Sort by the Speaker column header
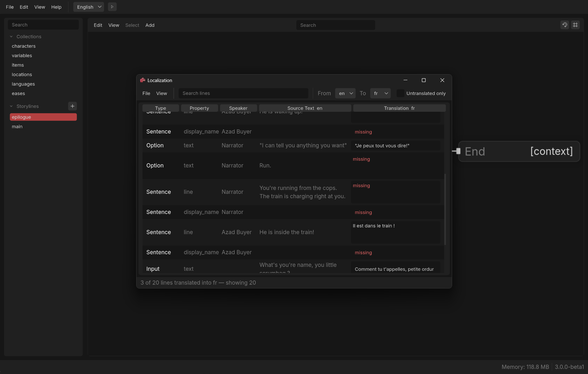 click(x=238, y=108)
